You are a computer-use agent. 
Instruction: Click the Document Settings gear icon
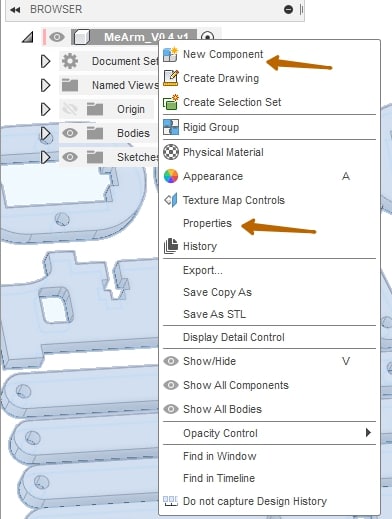click(x=70, y=61)
